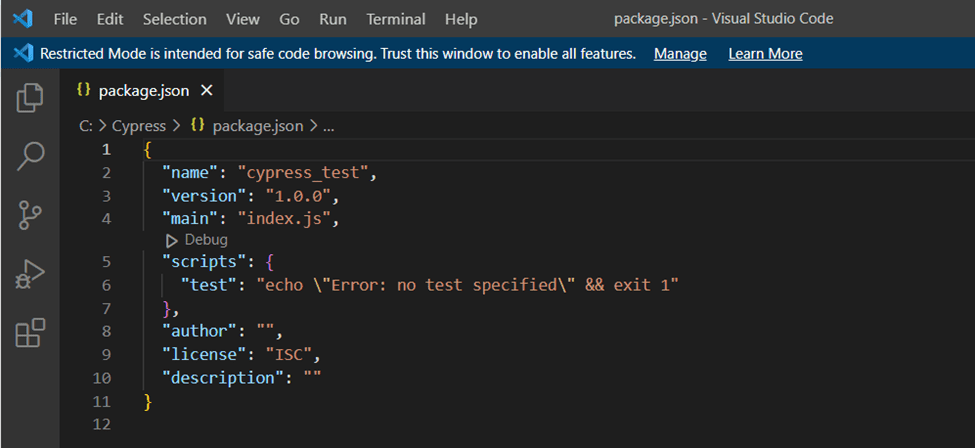Close the package.json editor tab
Viewport: 975px width, 448px height.
point(207,91)
